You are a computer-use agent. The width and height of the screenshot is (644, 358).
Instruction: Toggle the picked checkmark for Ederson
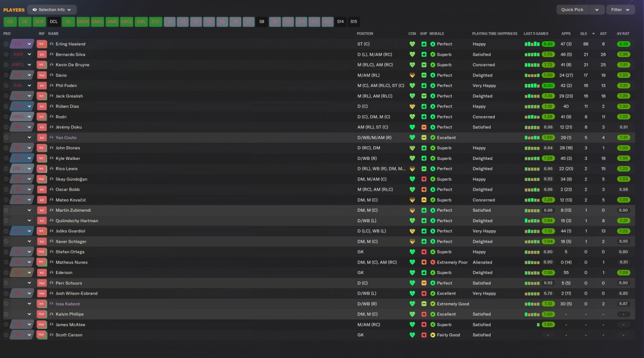pos(6,273)
